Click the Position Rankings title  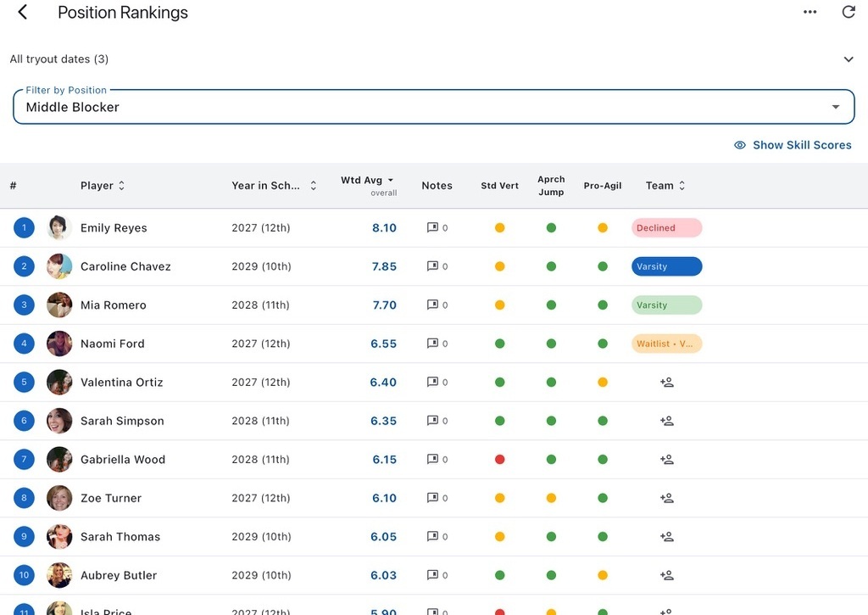pyautogui.click(x=123, y=12)
